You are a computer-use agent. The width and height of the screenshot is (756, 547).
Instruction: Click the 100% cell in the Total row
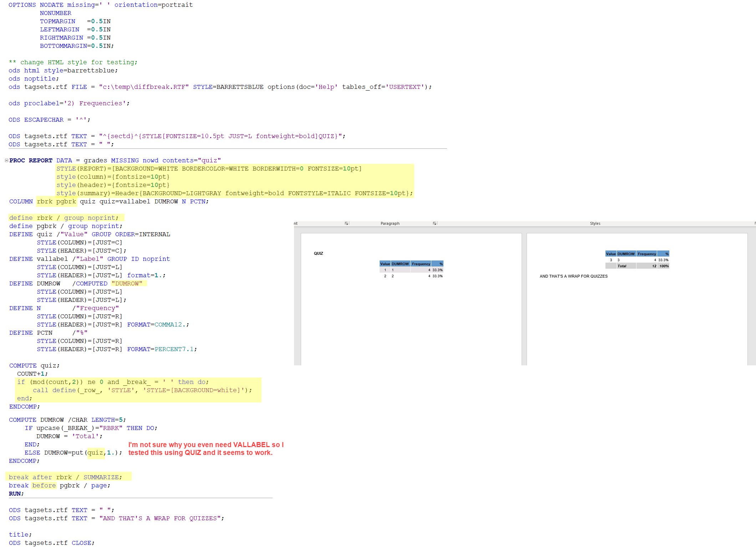(664, 266)
